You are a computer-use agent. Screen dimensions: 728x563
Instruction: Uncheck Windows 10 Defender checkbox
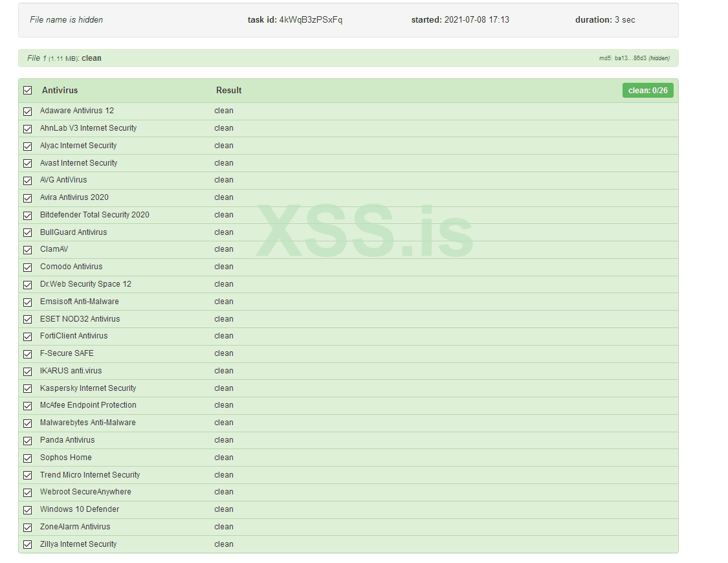tap(28, 510)
